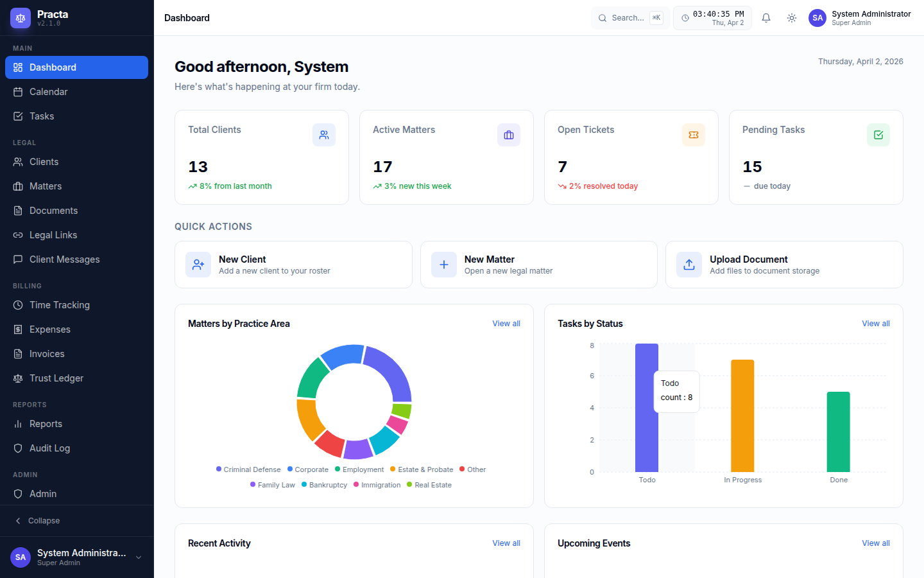The width and height of the screenshot is (924, 578).
Task: Toggle the theme with the sun icon
Action: pyautogui.click(x=791, y=18)
